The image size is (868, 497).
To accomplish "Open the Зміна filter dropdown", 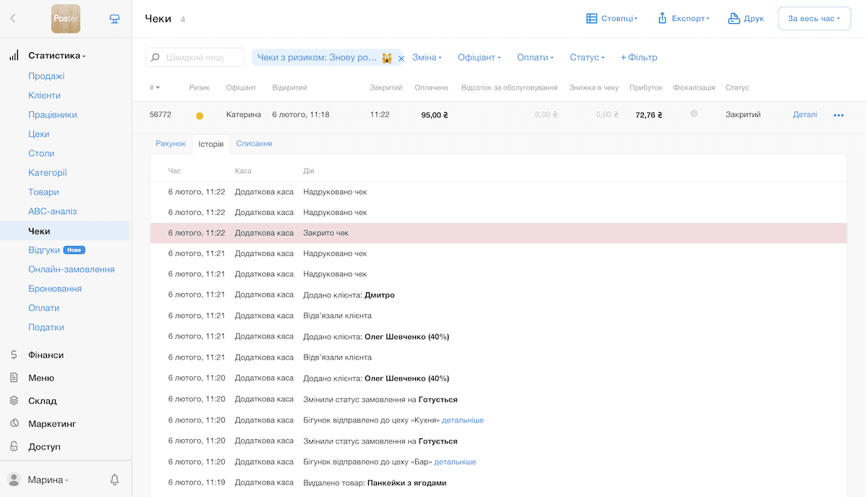I will pos(427,58).
